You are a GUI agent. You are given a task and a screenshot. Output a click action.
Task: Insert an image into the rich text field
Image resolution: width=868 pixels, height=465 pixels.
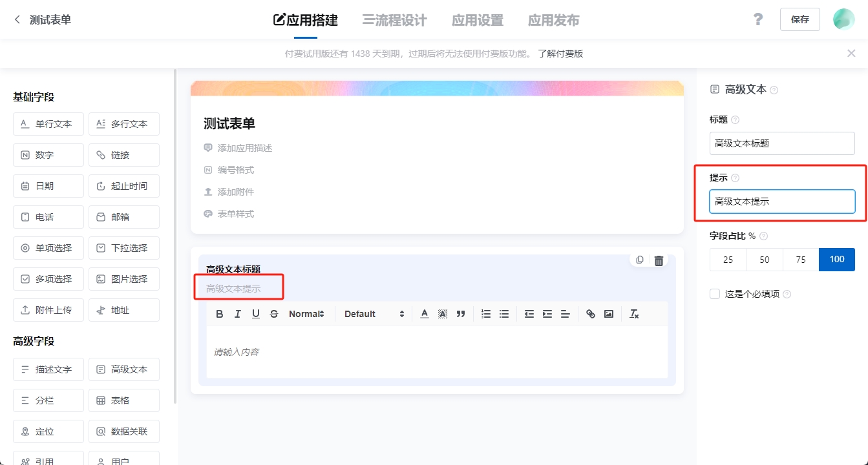point(608,314)
